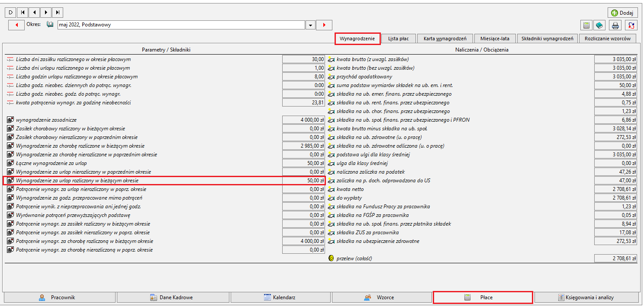Select the Księgowania i analizy bottom button
The image size is (644, 307).
click(586, 297)
